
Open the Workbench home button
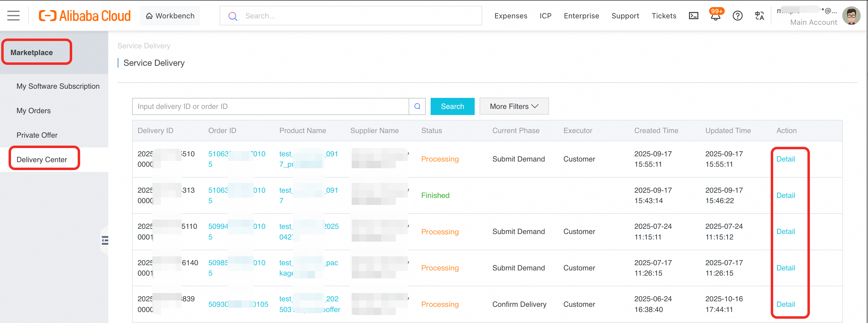click(170, 16)
